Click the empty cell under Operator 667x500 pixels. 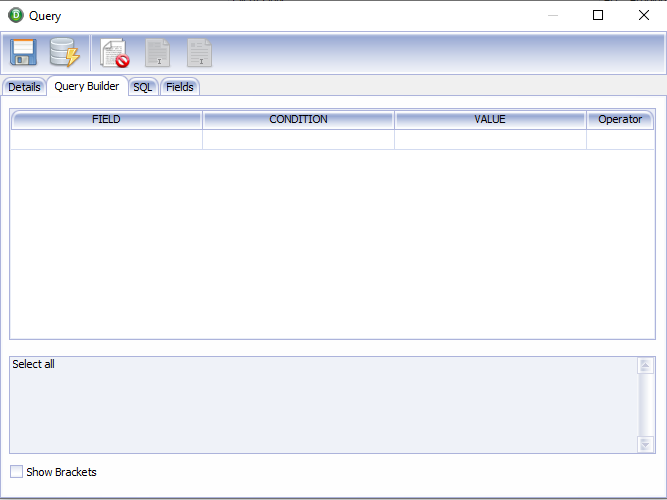point(620,140)
